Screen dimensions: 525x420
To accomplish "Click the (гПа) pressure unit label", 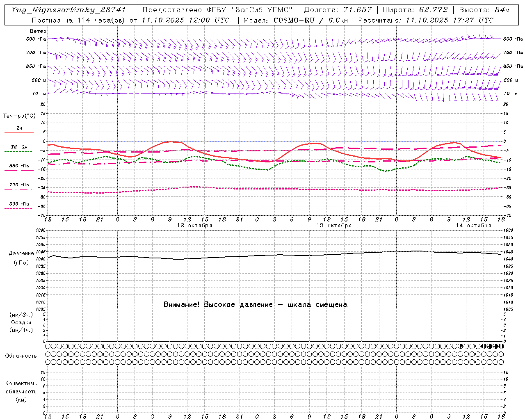I will (21, 263).
